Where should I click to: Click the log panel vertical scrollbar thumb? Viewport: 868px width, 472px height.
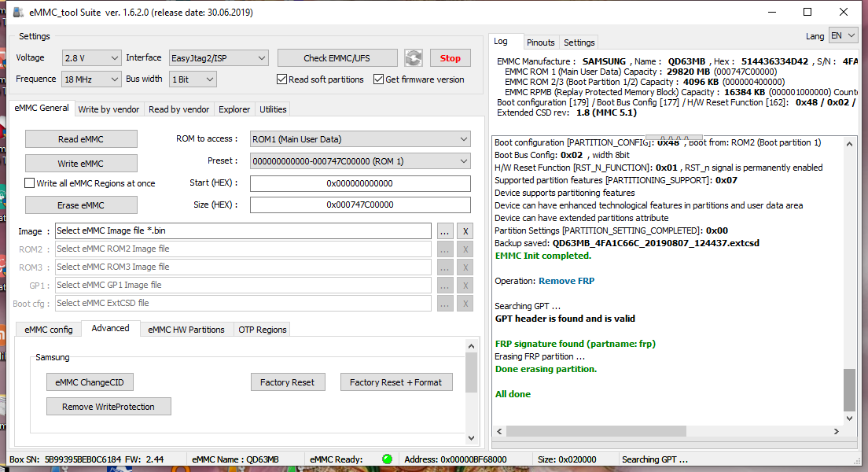click(x=849, y=390)
